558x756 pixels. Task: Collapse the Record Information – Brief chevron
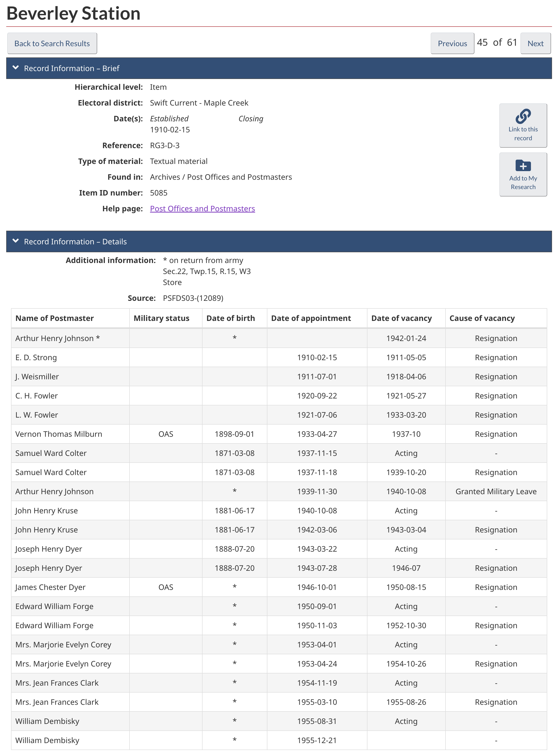(x=16, y=68)
